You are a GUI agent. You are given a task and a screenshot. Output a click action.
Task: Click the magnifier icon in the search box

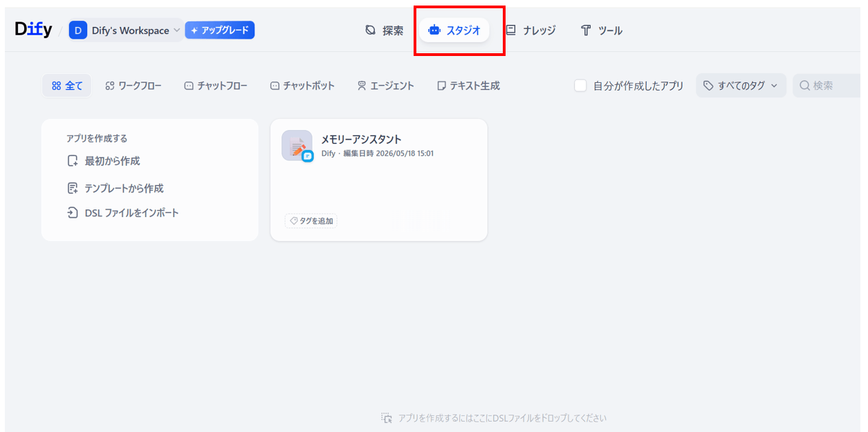[804, 86]
